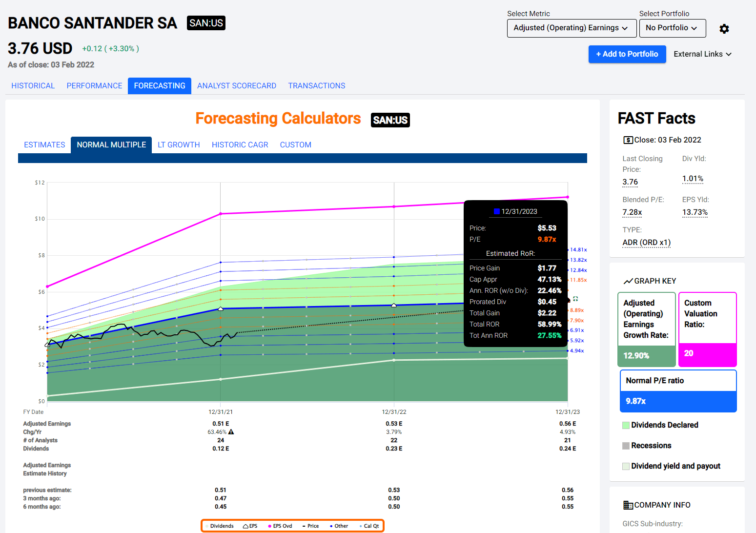Open the No Portfolio dropdown
Image resolution: width=756 pixels, height=533 pixels.
pyautogui.click(x=673, y=28)
